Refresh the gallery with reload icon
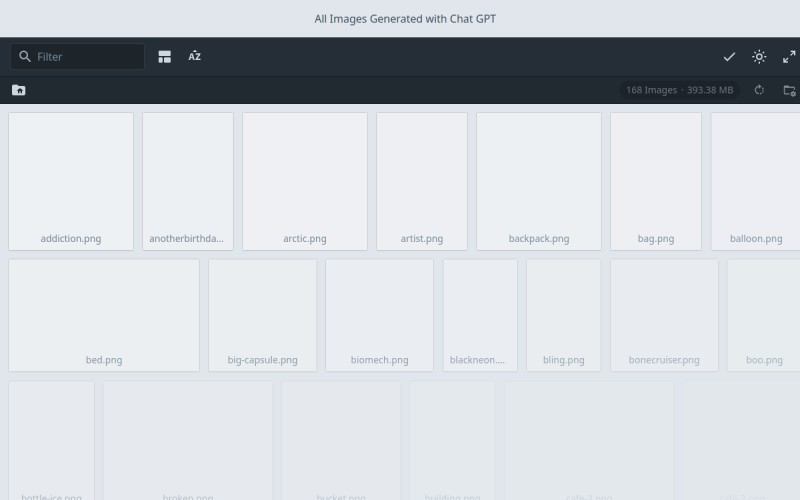The width and height of the screenshot is (800, 500). point(759,90)
